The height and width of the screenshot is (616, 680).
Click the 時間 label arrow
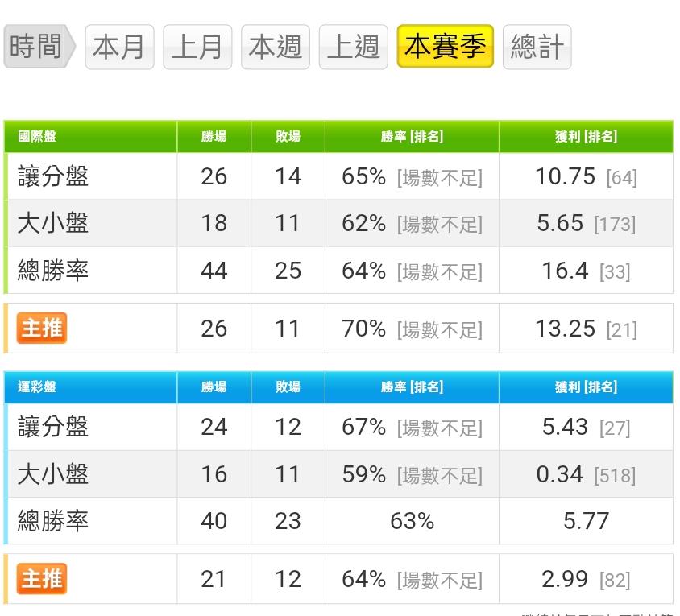pos(38,47)
